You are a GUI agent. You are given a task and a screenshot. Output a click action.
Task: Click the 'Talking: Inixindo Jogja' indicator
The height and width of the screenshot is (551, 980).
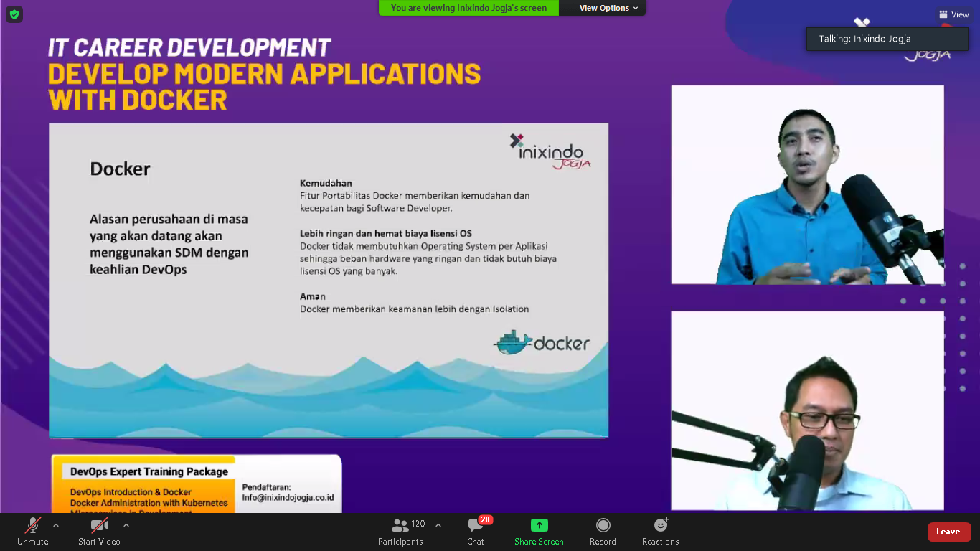[888, 39]
